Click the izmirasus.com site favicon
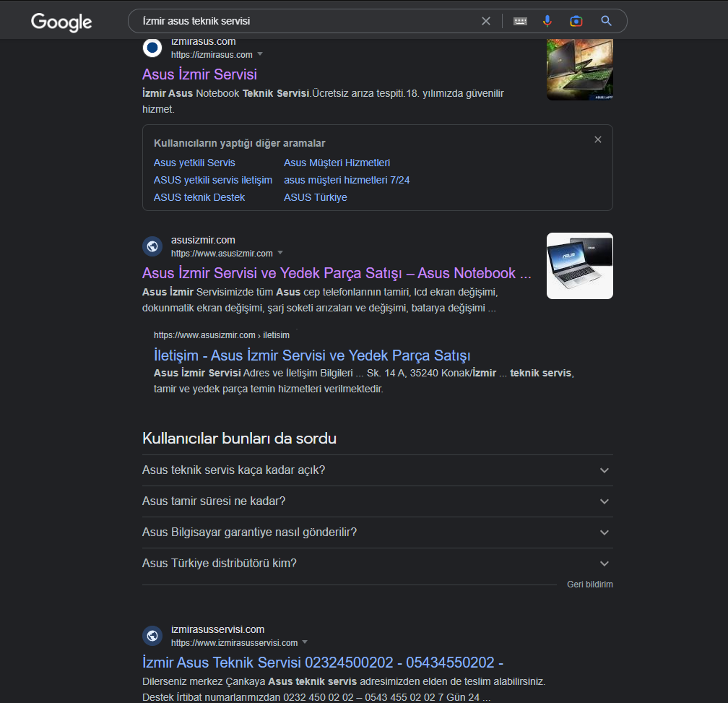728x703 pixels. [152, 48]
